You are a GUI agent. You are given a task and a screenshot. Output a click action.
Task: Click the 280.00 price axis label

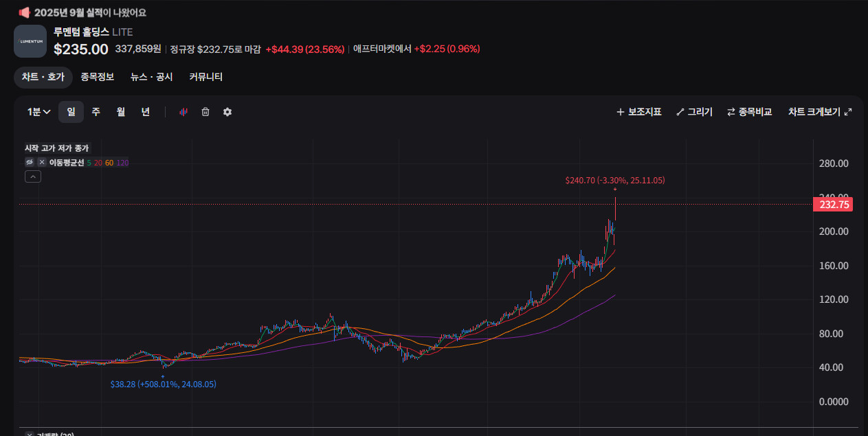click(834, 163)
